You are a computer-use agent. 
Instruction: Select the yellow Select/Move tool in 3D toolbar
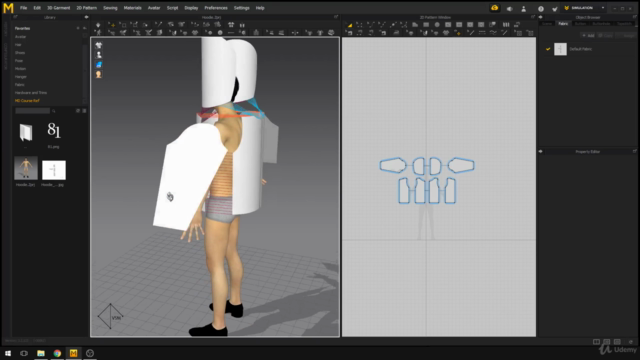pyautogui.click(x=112, y=25)
